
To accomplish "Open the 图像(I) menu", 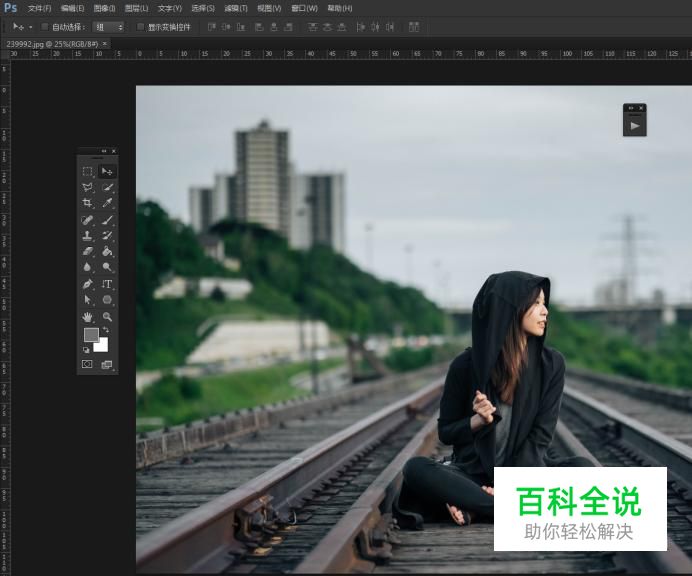I will pyautogui.click(x=104, y=8).
